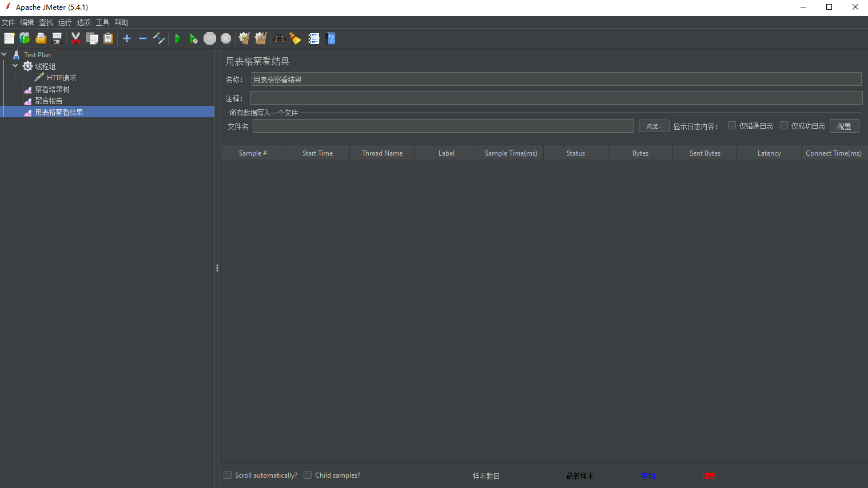
Task: Open search using binoculars icon
Action: pos(280,38)
